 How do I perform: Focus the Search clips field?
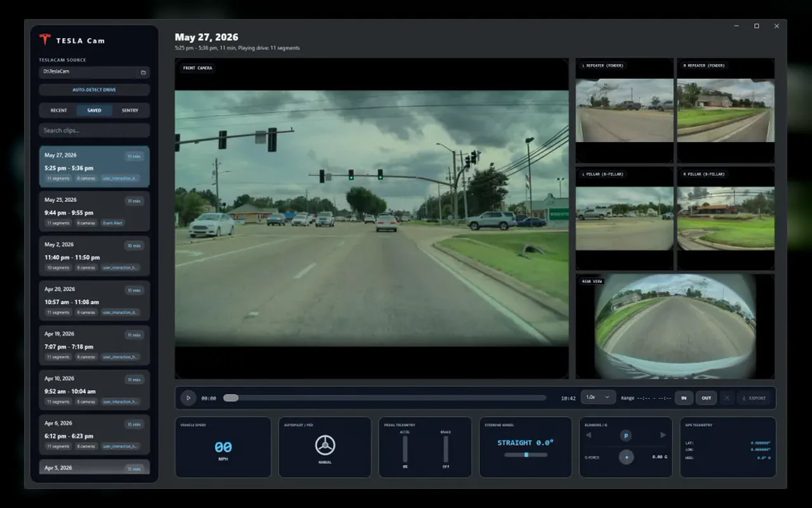click(94, 131)
